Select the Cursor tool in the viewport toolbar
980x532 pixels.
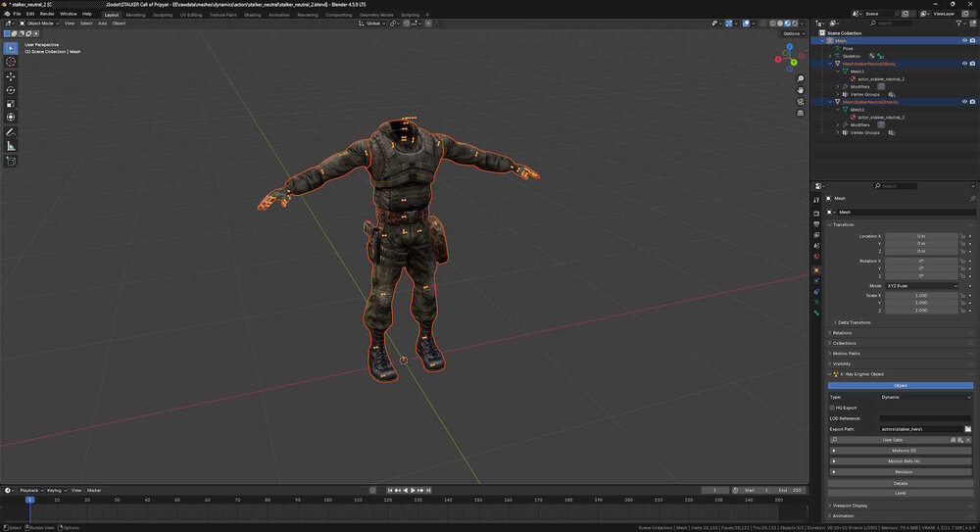tap(11, 62)
